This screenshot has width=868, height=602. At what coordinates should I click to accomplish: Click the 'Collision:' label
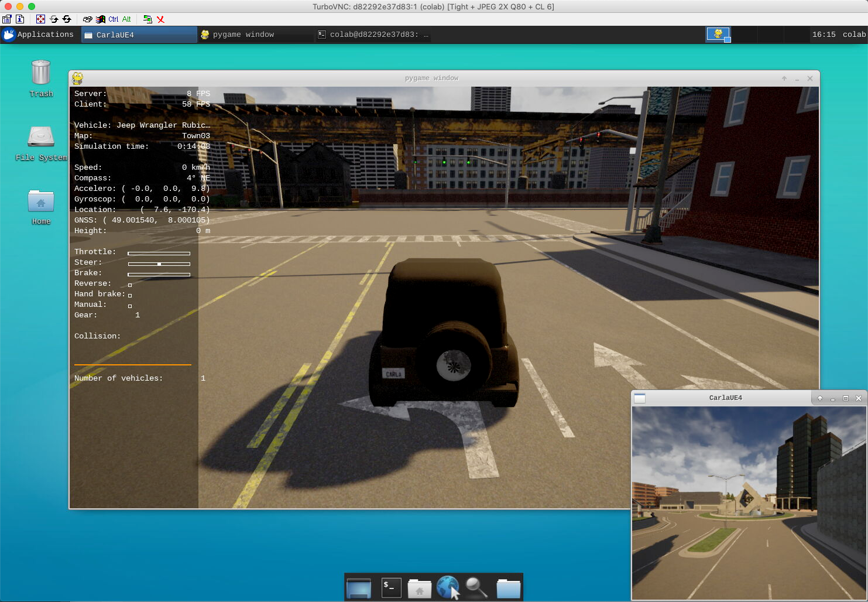click(97, 336)
